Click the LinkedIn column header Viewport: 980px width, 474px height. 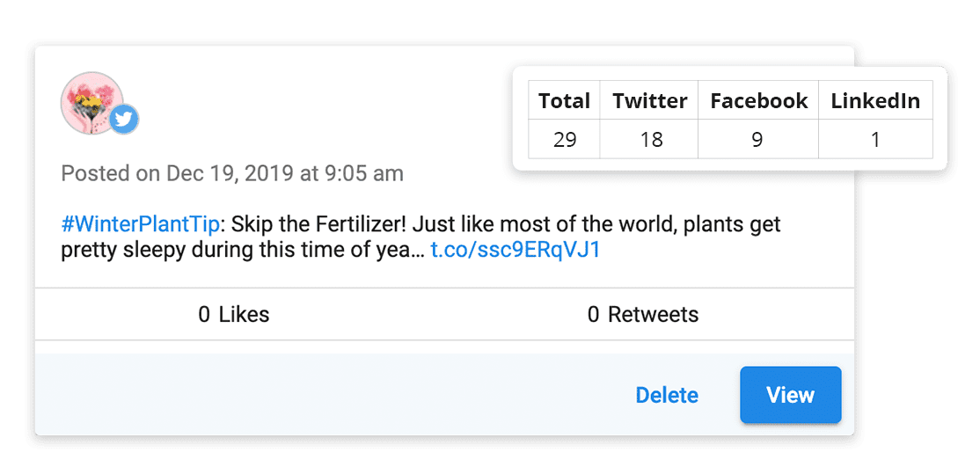pos(875,101)
